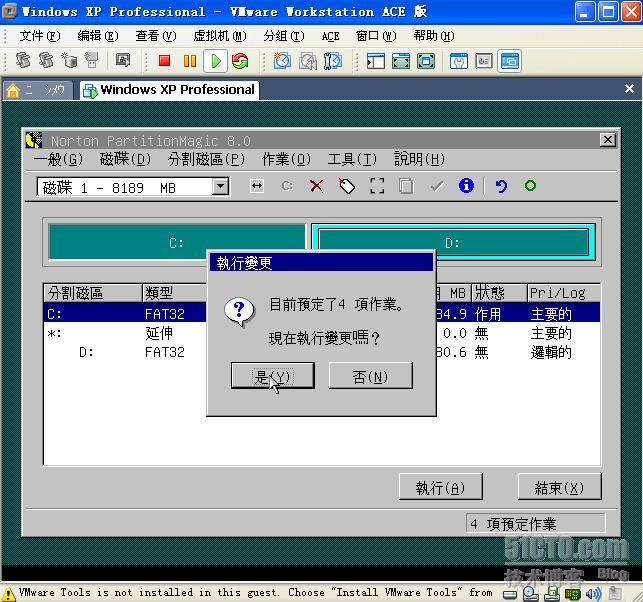Select the Windows XP Professional tab
643x602 pixels.
(x=169, y=90)
